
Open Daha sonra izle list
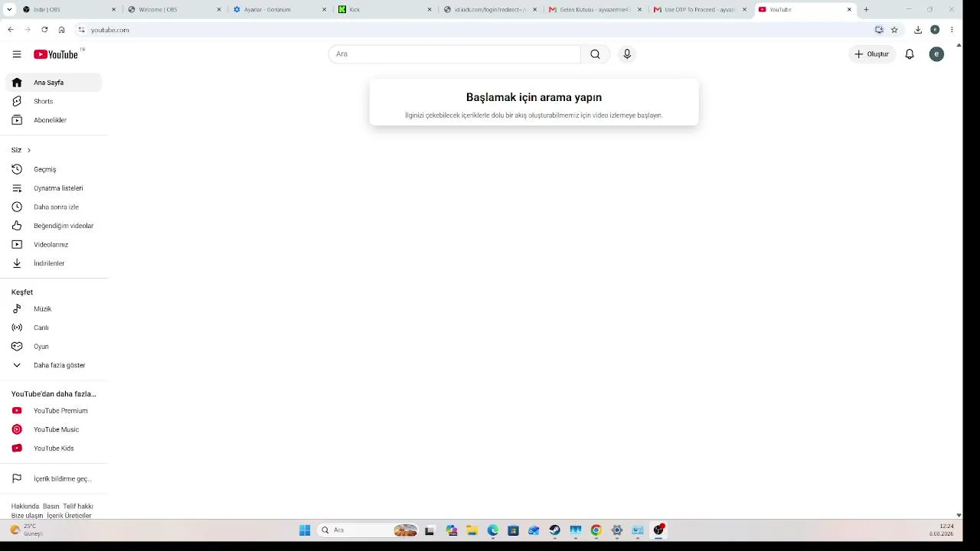(54, 207)
